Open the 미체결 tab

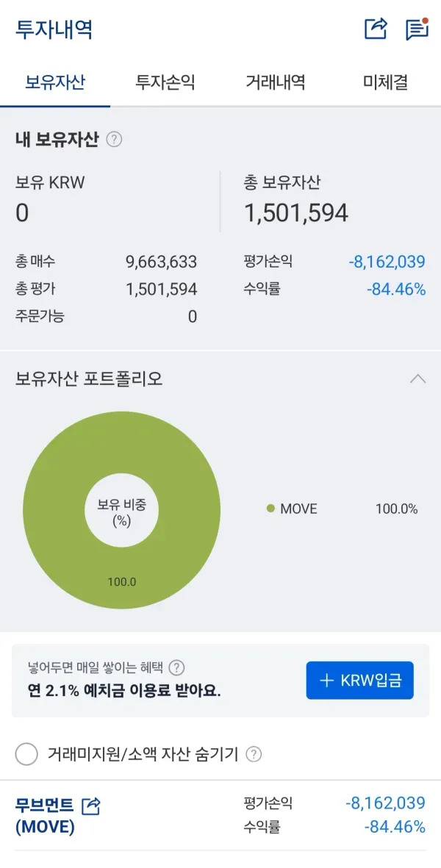[x=384, y=82]
